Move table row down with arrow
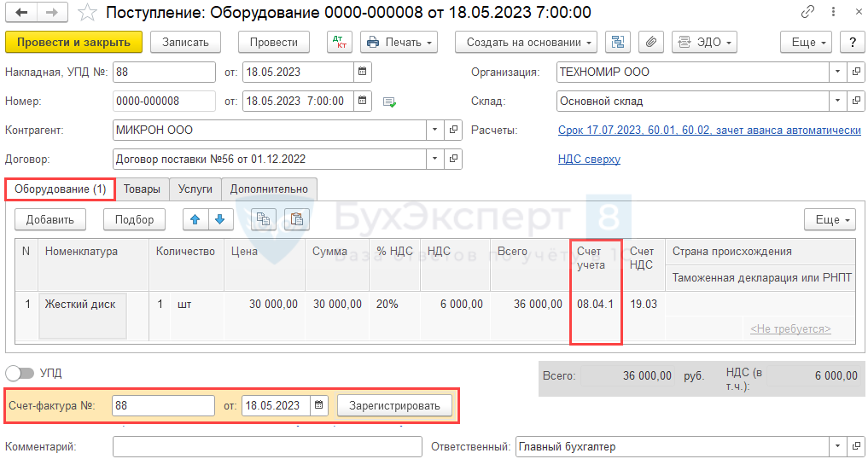This screenshot has width=868, height=459. [x=220, y=219]
